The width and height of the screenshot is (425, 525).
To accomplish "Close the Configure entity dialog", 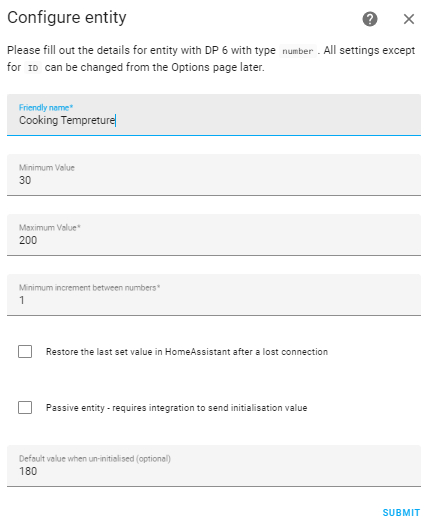I will 409,19.
